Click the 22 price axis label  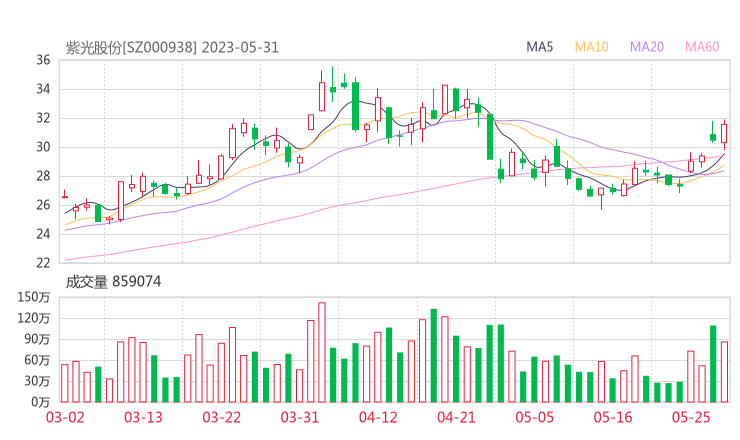point(43,263)
